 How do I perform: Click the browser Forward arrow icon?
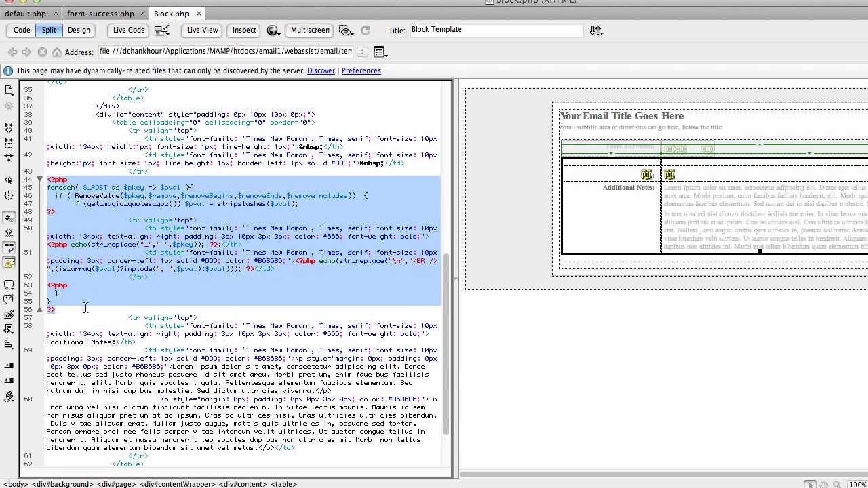pos(26,52)
